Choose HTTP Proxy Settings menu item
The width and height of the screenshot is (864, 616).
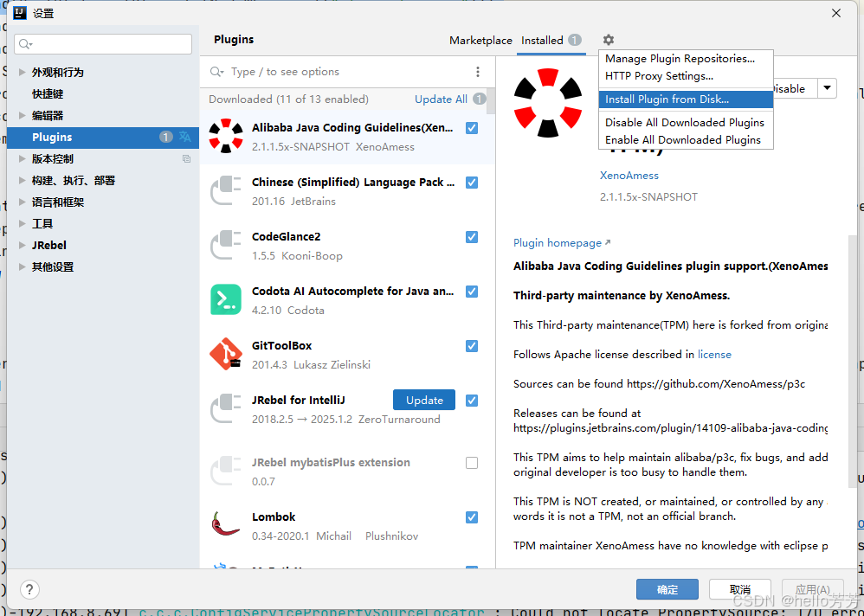coord(686,76)
